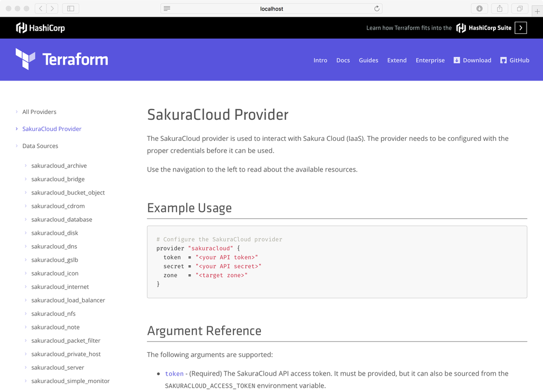Open sakuracloud_server data source

point(57,368)
